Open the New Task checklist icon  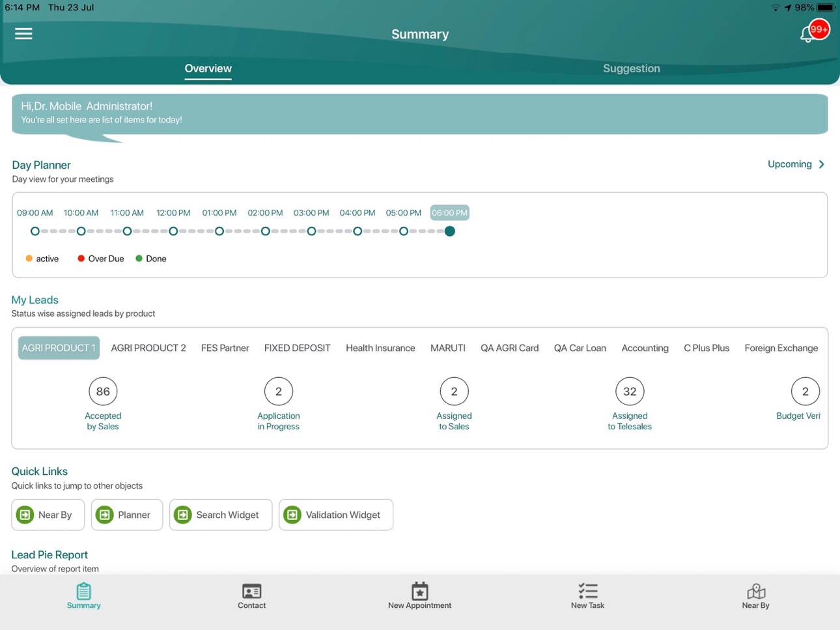click(587, 591)
